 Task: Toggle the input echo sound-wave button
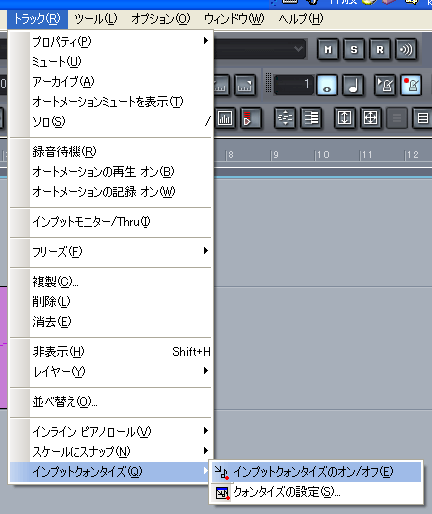tap(406, 50)
